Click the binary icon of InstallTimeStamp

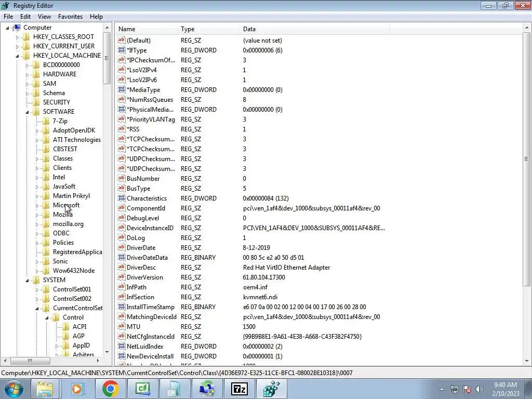click(x=122, y=307)
